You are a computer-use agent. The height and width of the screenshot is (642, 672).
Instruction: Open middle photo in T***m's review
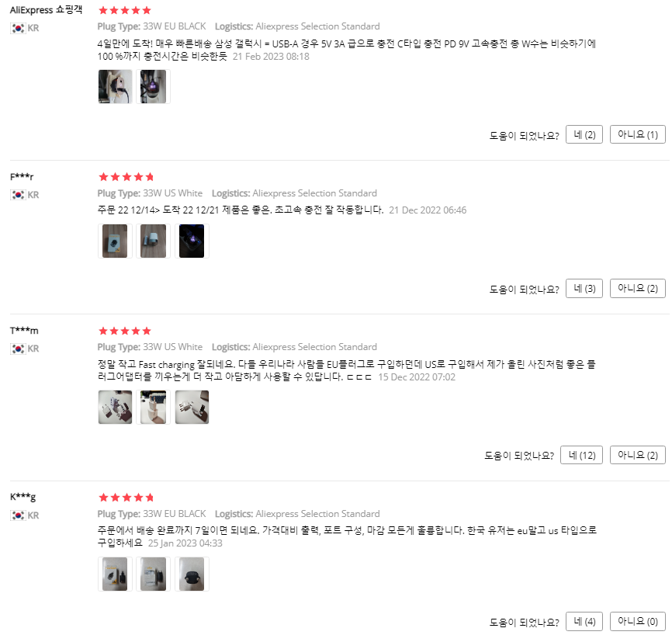tap(153, 407)
